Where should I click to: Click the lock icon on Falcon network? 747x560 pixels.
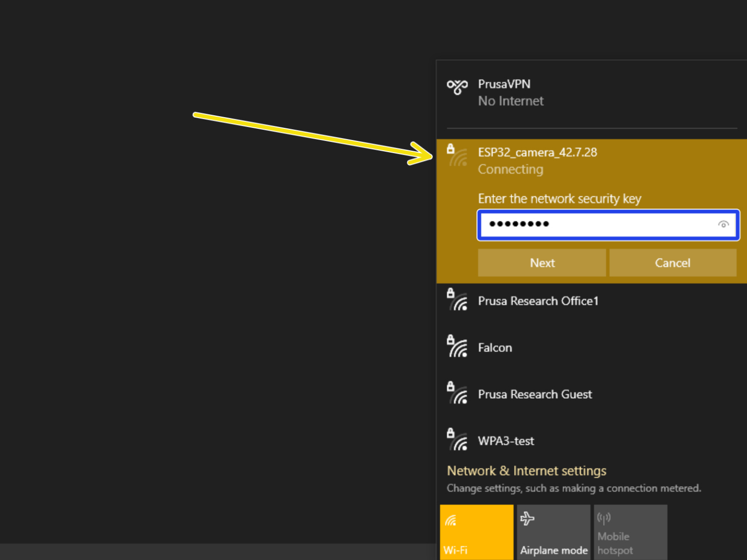click(x=450, y=338)
